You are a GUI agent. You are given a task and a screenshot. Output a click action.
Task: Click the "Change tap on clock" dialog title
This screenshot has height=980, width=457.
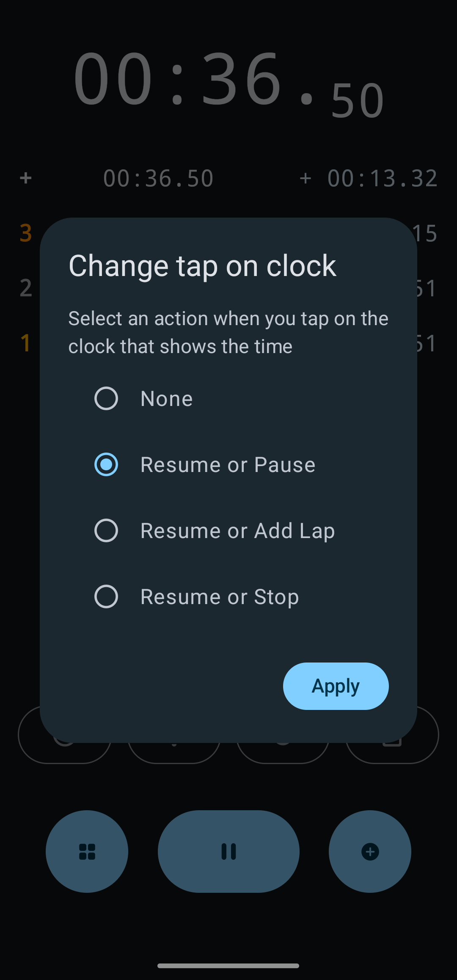pyautogui.click(x=202, y=266)
